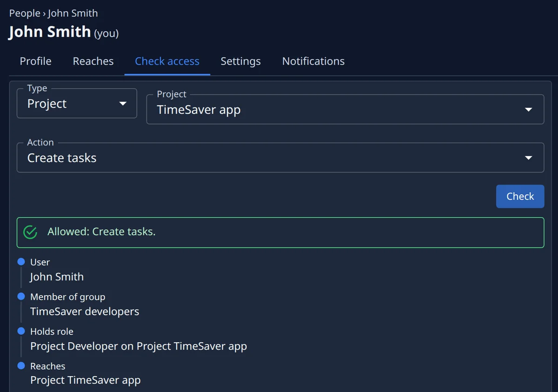Click the Allowed: Create tasks message
This screenshot has width=558, height=392.
(101, 232)
